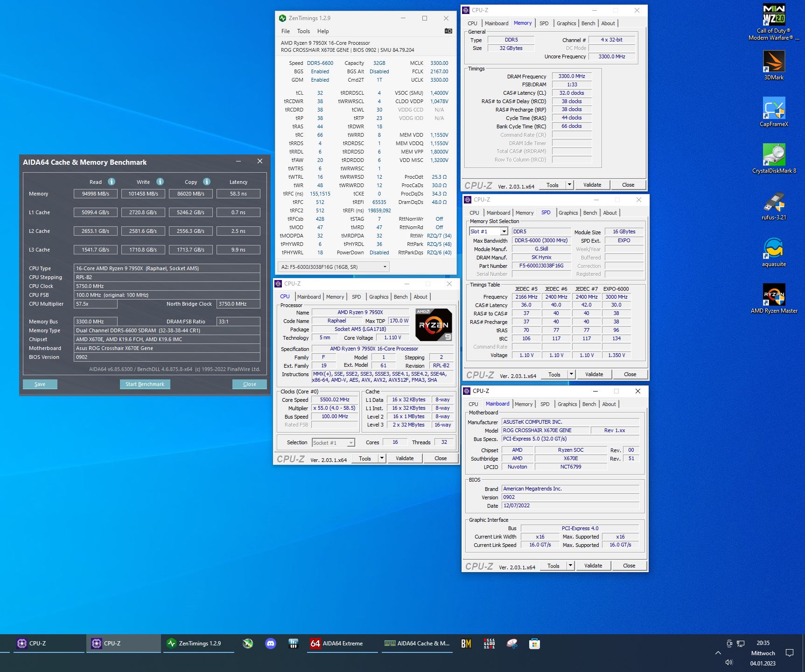This screenshot has height=672, width=805.
Task: Open the ZenTimings memory module dropdown
Action: click(334, 267)
